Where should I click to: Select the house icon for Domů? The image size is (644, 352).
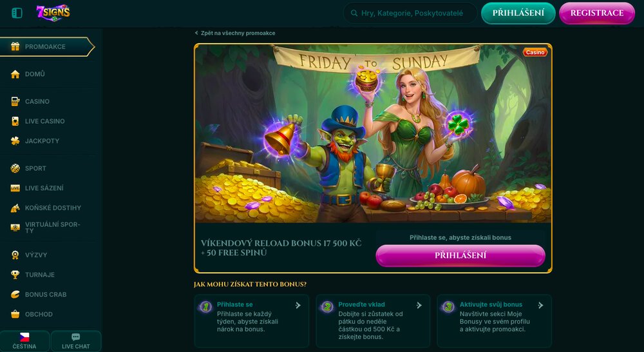[x=15, y=74]
